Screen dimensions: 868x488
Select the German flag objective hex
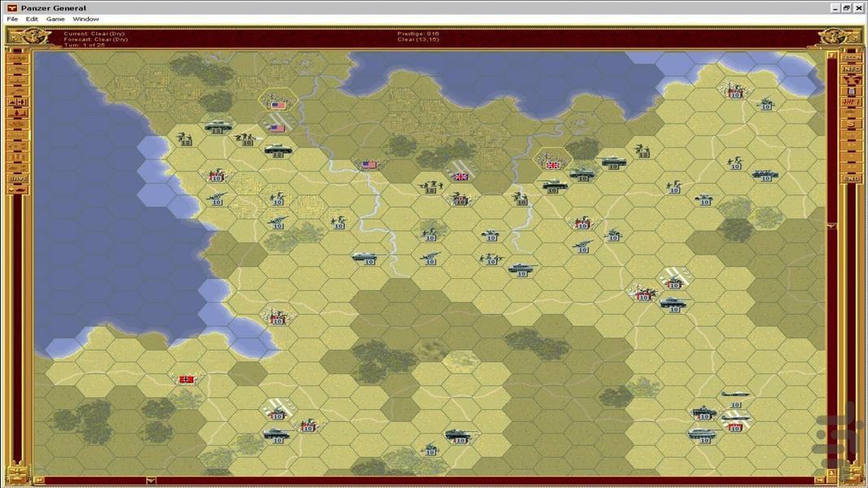(187, 379)
